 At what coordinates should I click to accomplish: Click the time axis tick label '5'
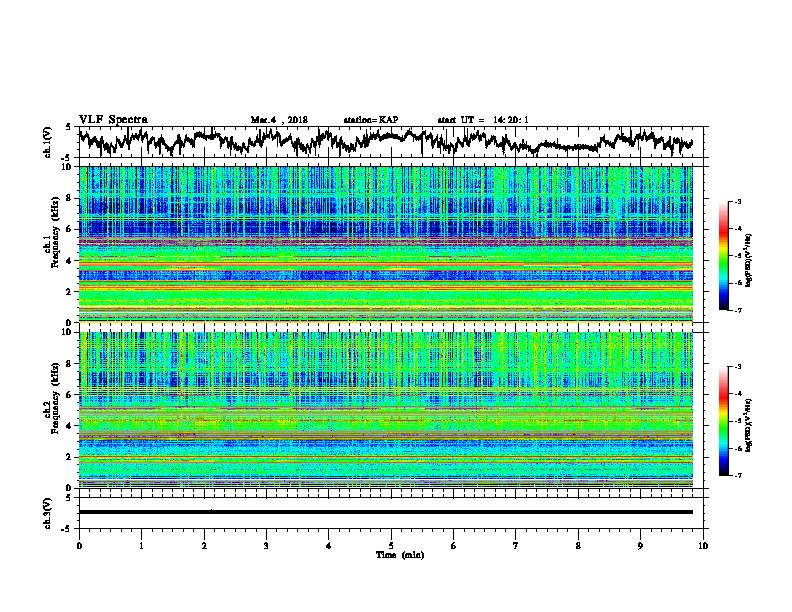tap(391, 546)
